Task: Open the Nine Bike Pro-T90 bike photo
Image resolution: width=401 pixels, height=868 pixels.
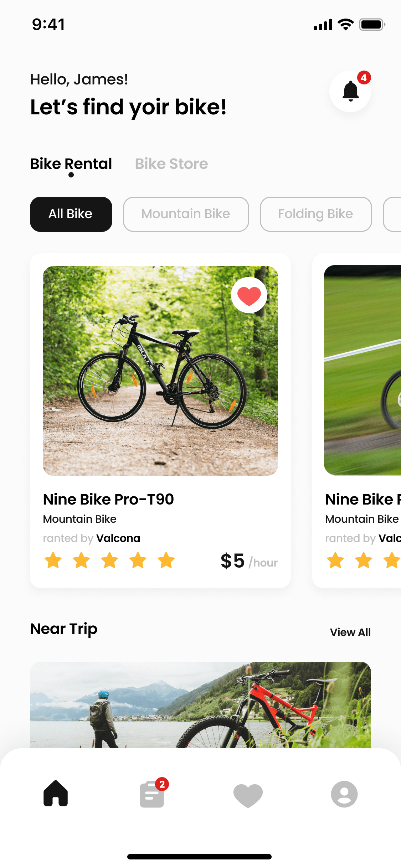Action: [x=160, y=371]
